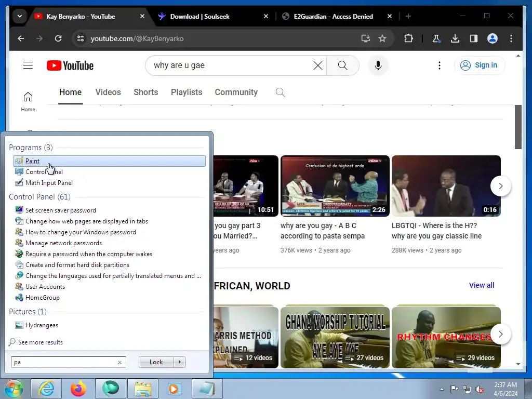Open Action Center flag icon
This screenshot has width=532, height=399.
pyautogui.click(x=454, y=389)
